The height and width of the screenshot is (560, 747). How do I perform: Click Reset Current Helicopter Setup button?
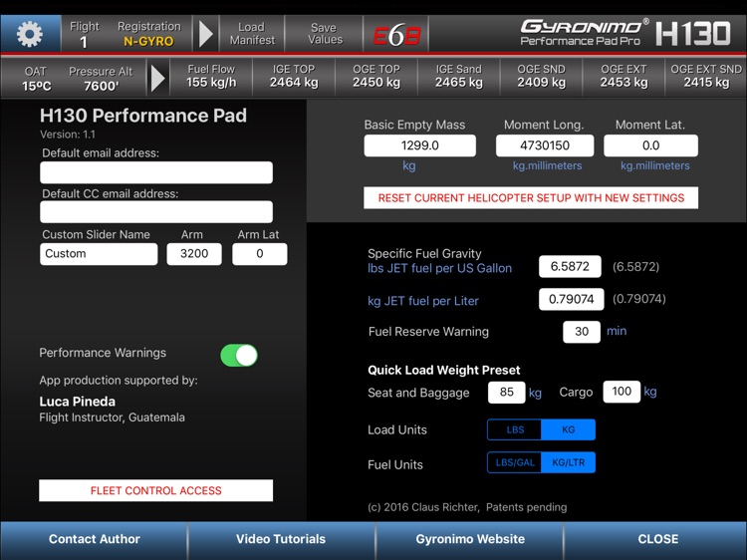pos(531,197)
